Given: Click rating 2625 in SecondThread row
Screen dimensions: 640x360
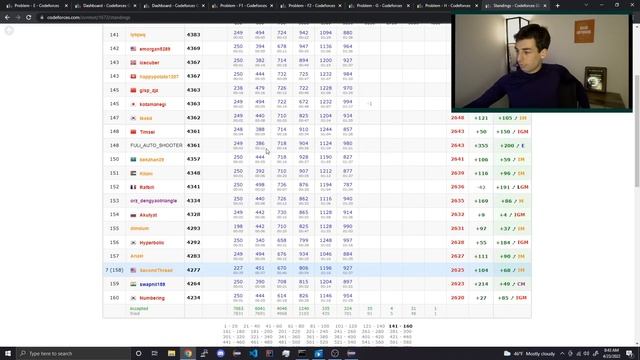Looking at the screenshot, I should pyautogui.click(x=457, y=270).
